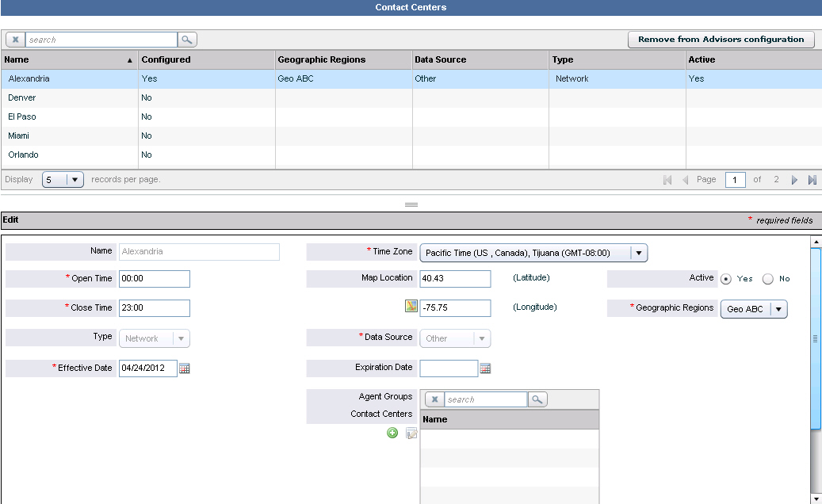This screenshot has width=822, height=504.
Task: Clear the top contact centers search box
Action: 16,40
